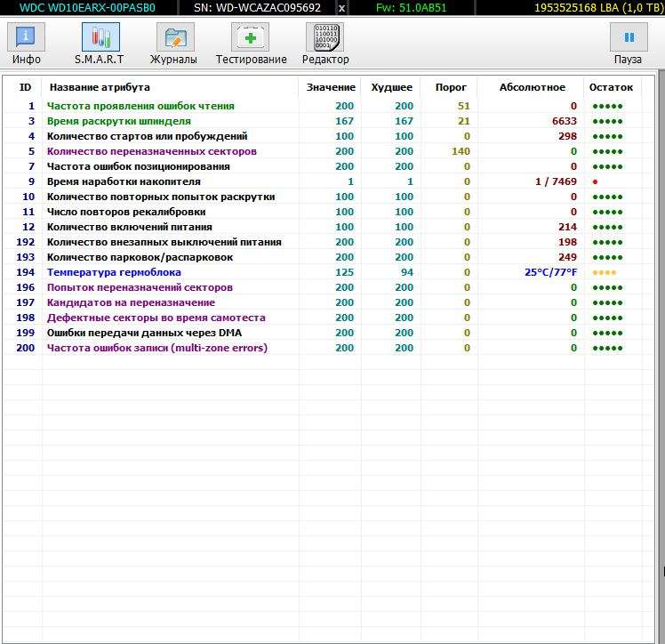Sort by the Значение column header
The image size is (665, 644).
(331, 87)
